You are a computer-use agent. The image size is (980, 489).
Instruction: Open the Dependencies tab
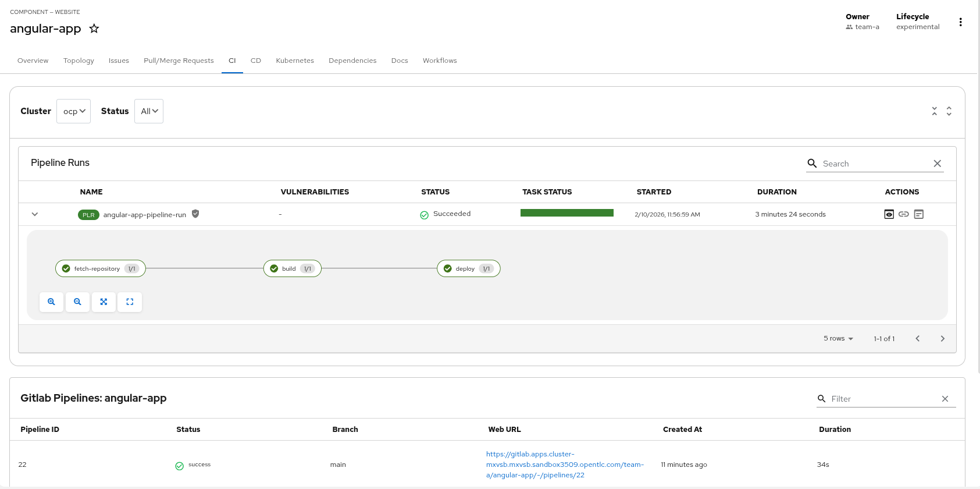click(352, 61)
